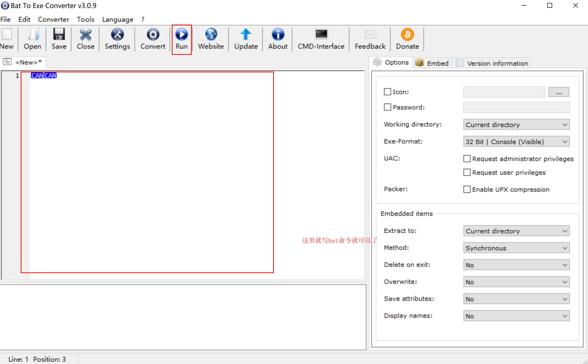Viewport: 588px width, 364px height.
Task: Enable the Password checkbox
Action: click(387, 107)
